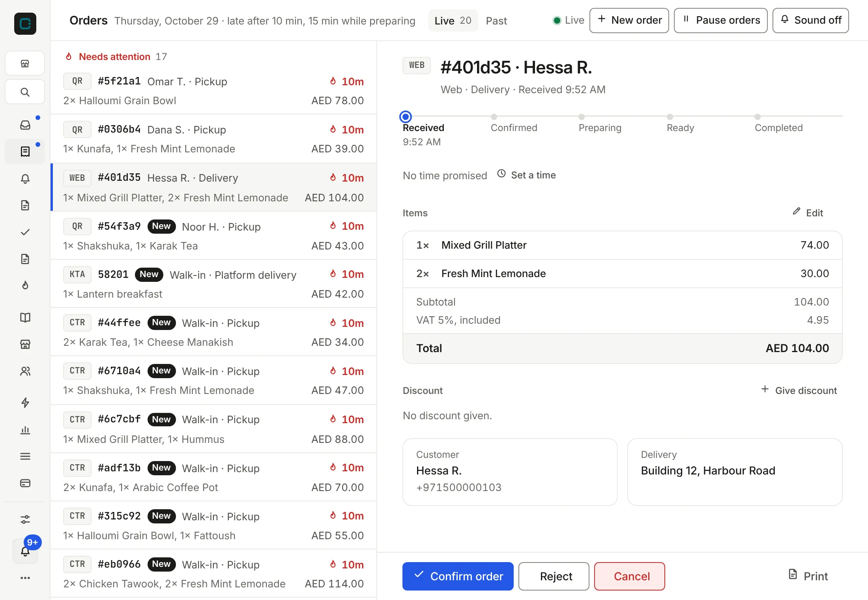Click Print at bottom right
The width and height of the screenshot is (868, 600).
click(x=808, y=576)
